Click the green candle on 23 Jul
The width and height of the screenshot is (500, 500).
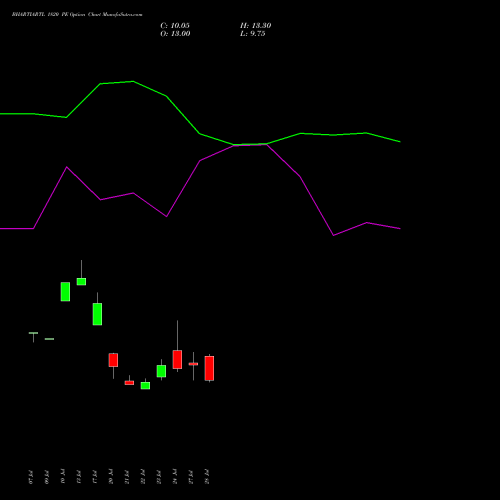pos(161,371)
